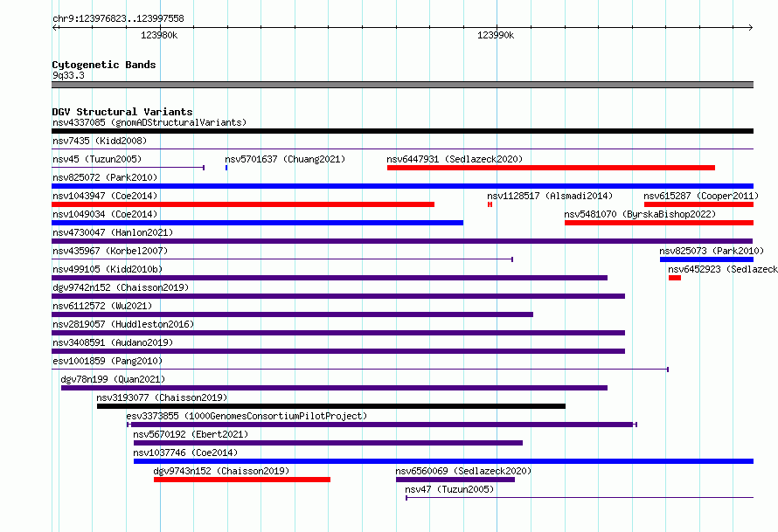778x532 pixels.
Task: Click the red nsv5481070 variant bar
Action: (x=659, y=223)
